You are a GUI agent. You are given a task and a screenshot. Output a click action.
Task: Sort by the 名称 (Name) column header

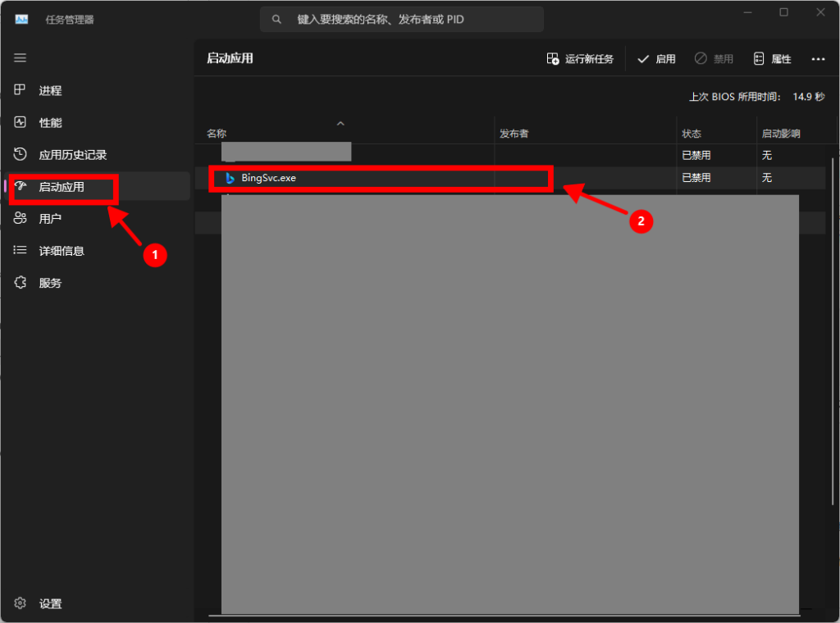coord(217,134)
